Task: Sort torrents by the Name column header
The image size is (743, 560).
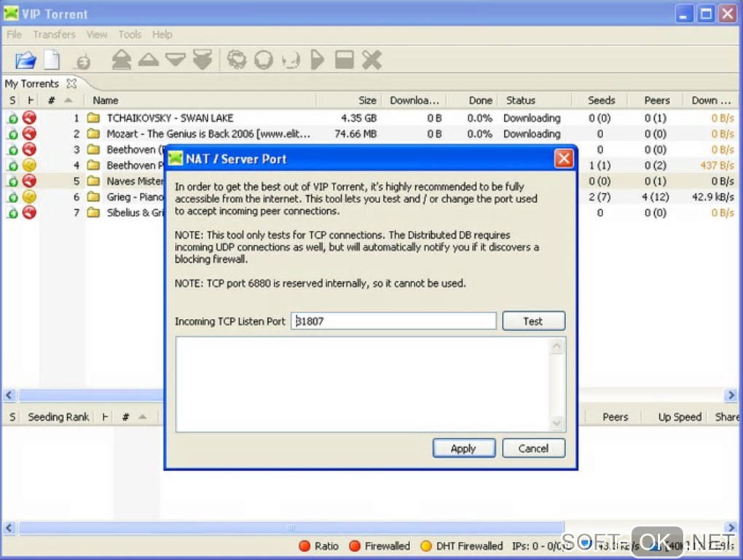Action: [x=200, y=100]
